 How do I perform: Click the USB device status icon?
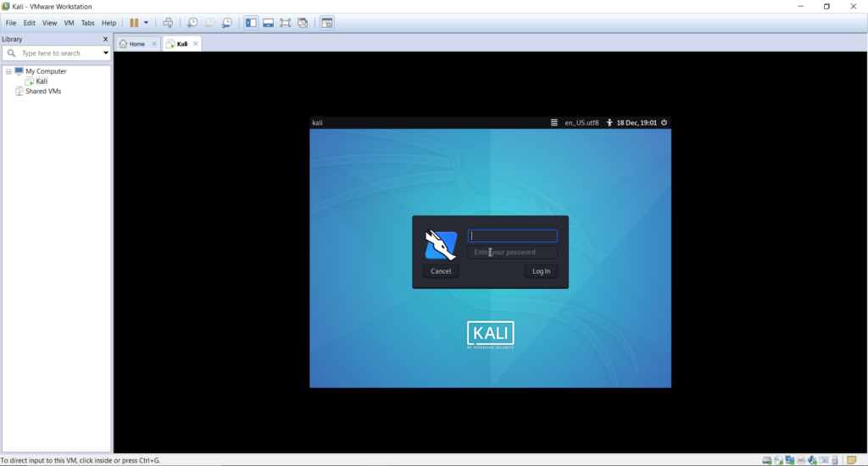(835, 460)
